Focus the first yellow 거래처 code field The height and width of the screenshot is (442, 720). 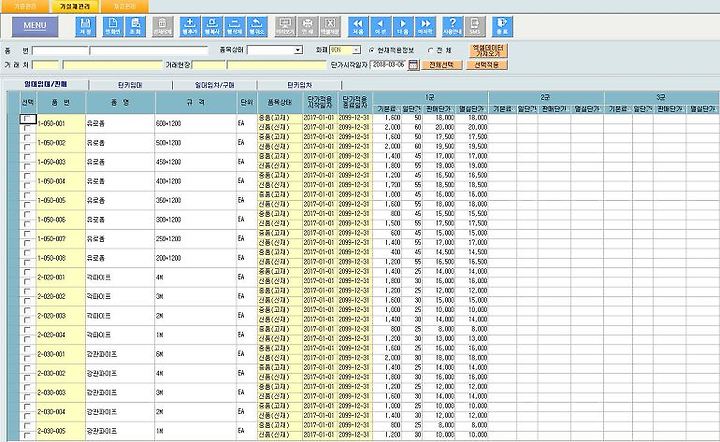click(x=45, y=65)
